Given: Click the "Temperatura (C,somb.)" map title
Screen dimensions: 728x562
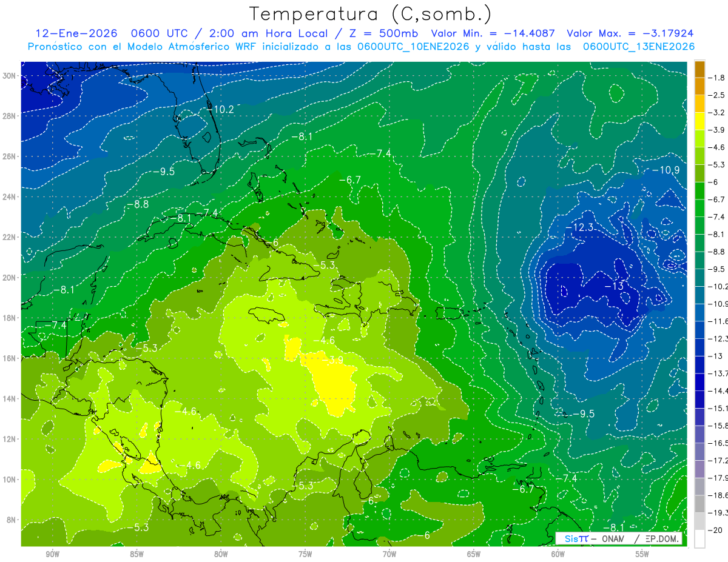Looking at the screenshot, I should 371,15.
